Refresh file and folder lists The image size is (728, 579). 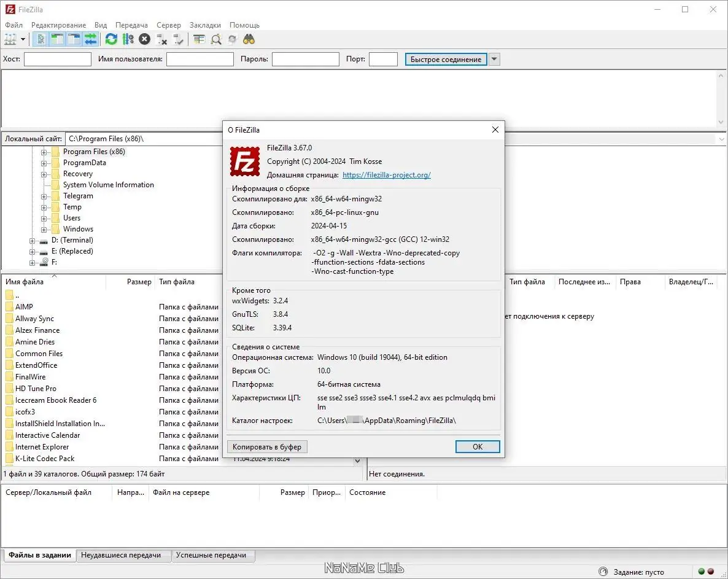111,39
